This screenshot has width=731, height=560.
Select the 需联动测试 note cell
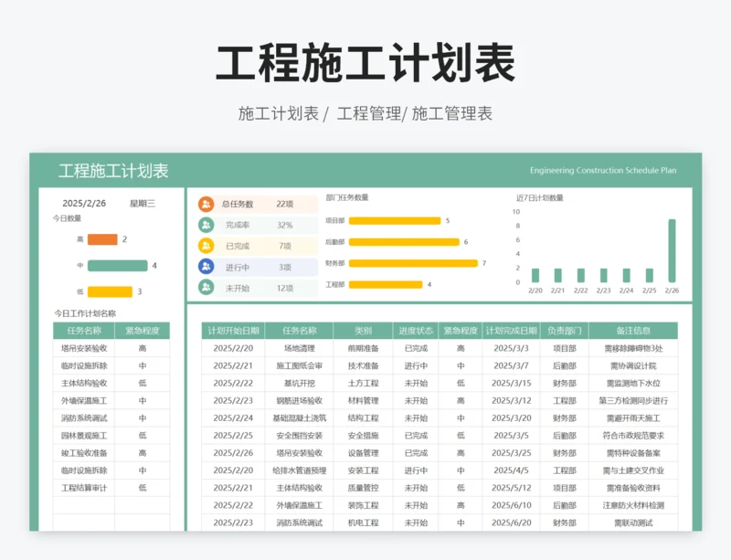click(x=633, y=523)
